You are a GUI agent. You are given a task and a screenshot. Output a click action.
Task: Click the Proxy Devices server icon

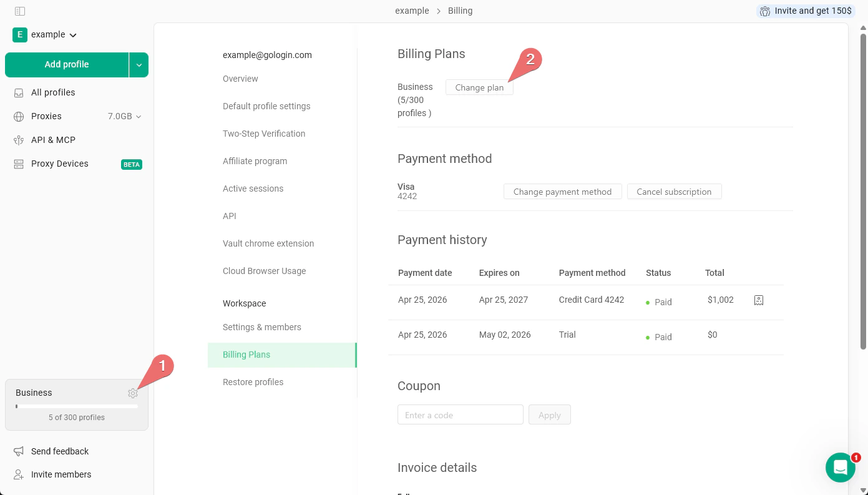[x=19, y=164]
